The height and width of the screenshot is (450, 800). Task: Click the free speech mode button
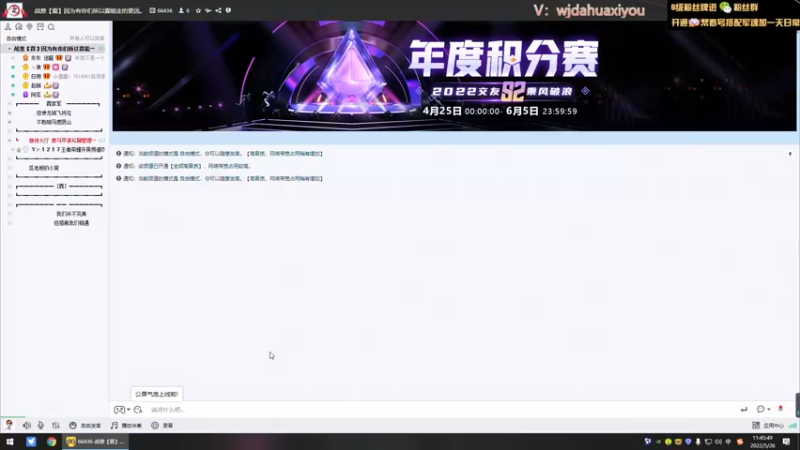pos(85,426)
